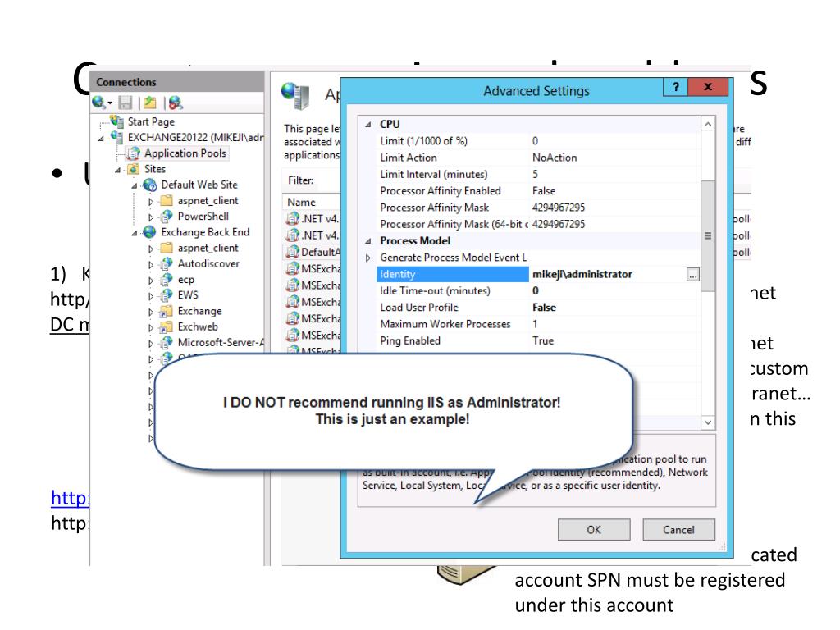The image size is (840, 630).
Task: Click the scroll-down arrow in Advanced Settings
Action: coord(708,422)
